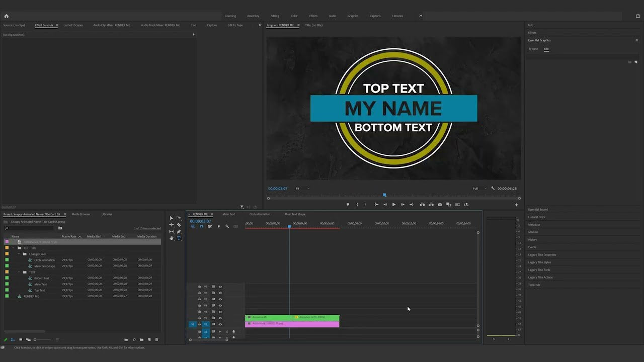Select the Hand tool

tap(172, 238)
